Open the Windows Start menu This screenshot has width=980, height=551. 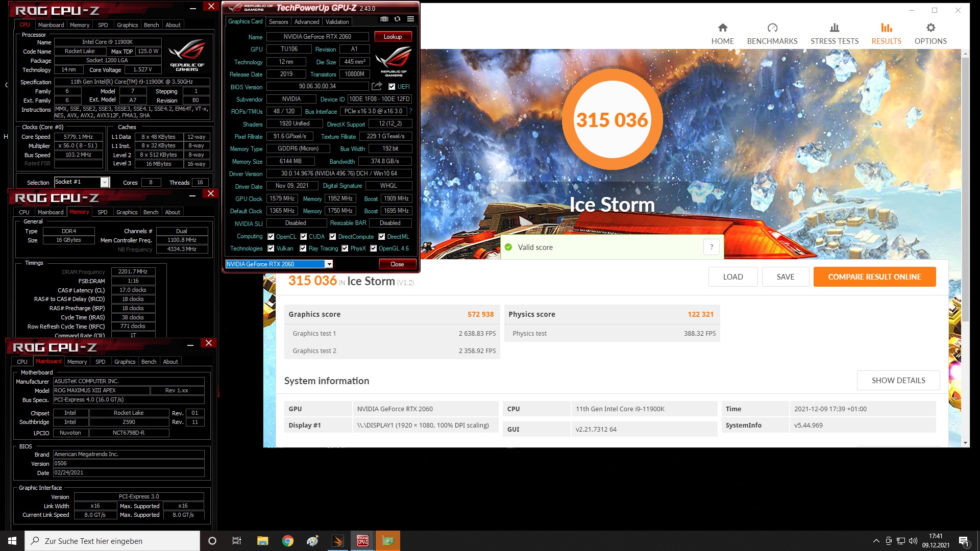[12, 541]
